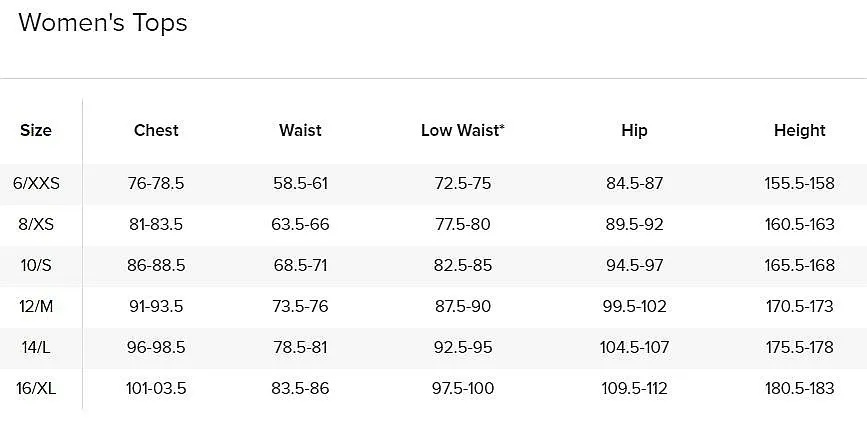This screenshot has width=867, height=426.
Task: Click the Height column header
Action: point(800,131)
